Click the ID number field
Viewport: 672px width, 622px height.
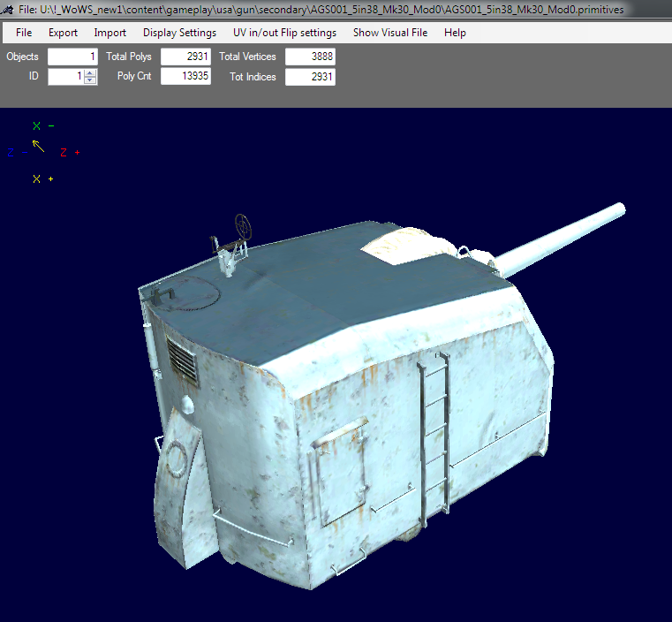click(x=66, y=77)
